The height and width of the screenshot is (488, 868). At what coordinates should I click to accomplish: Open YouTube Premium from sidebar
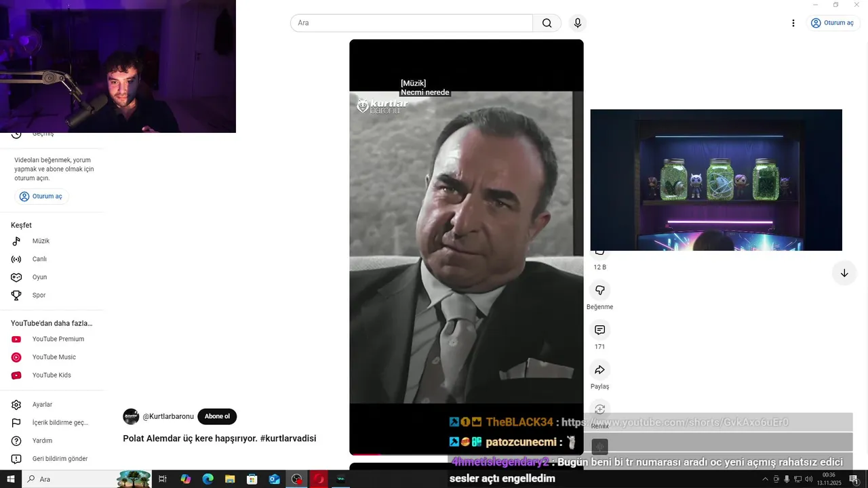point(52,339)
